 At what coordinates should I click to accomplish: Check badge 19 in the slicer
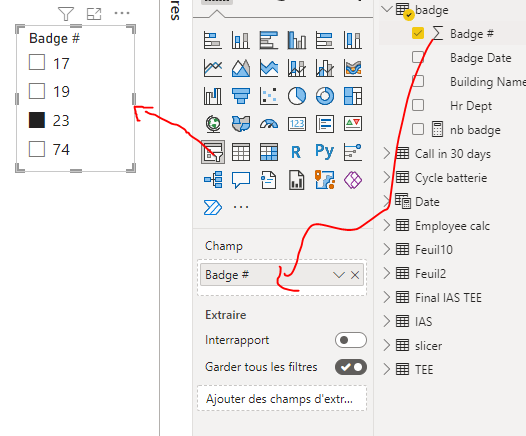pyautogui.click(x=37, y=91)
